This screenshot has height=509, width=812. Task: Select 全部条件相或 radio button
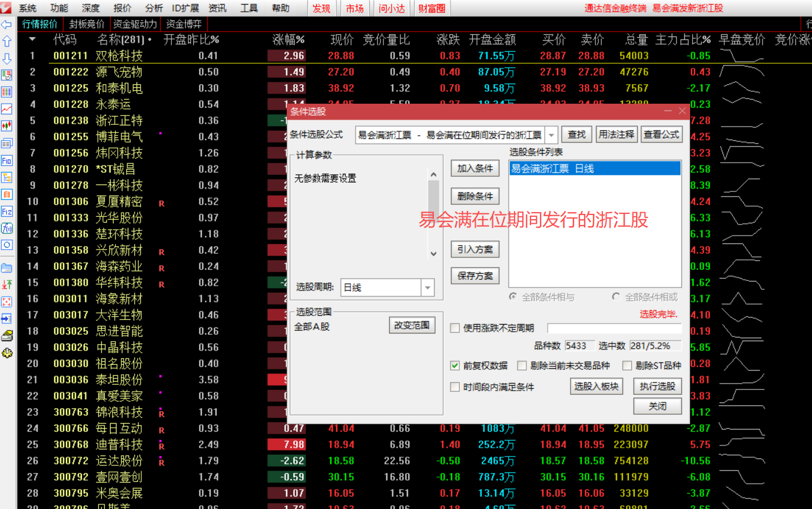pos(617,297)
